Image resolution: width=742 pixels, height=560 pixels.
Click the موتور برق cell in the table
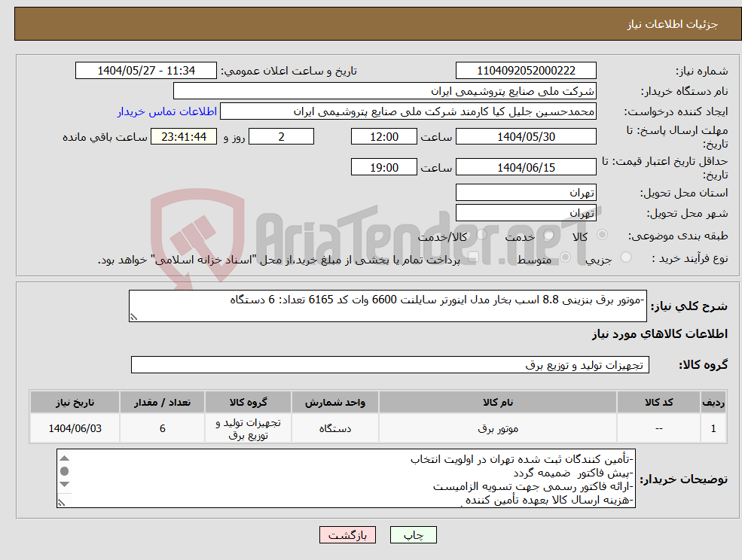pyautogui.click(x=498, y=428)
